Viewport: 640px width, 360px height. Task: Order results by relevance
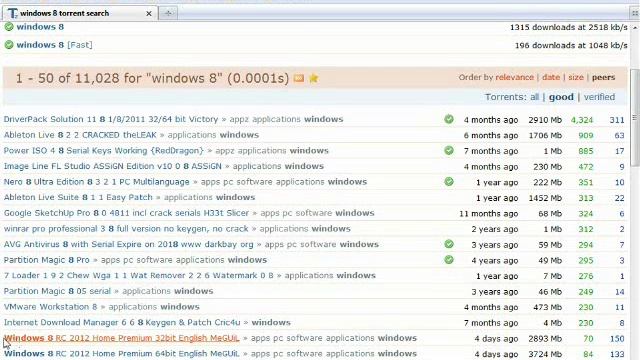pos(514,77)
